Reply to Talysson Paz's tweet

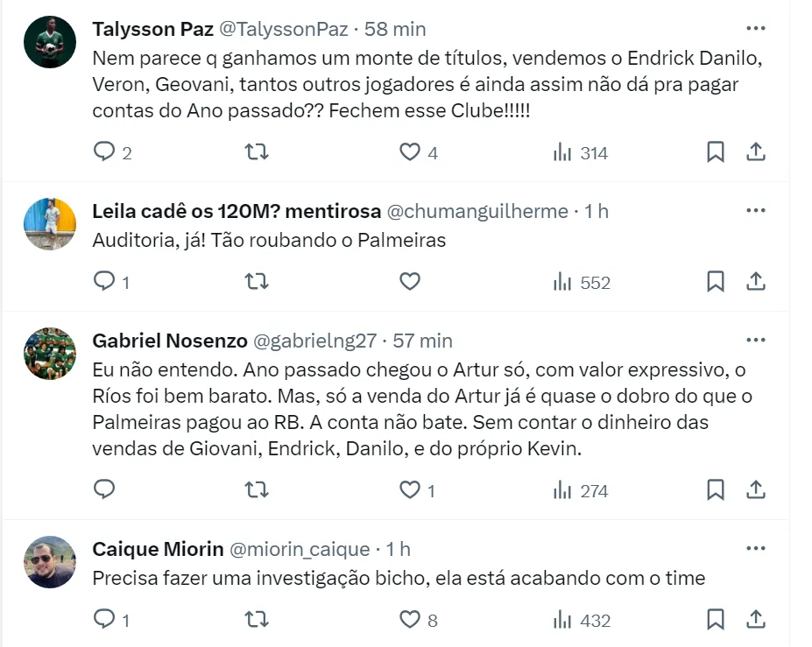coord(105,152)
